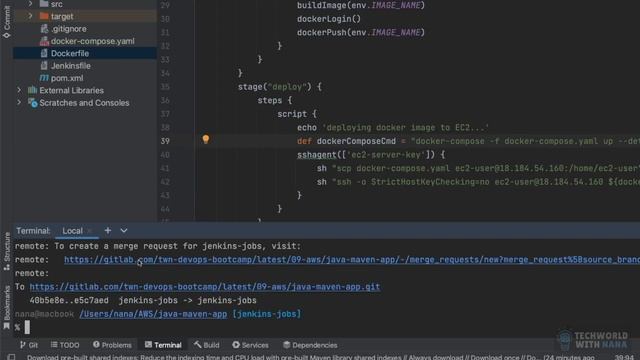Viewport: 640px width, 360px height.
Task: Close the Local terminal tab
Action: (90, 231)
